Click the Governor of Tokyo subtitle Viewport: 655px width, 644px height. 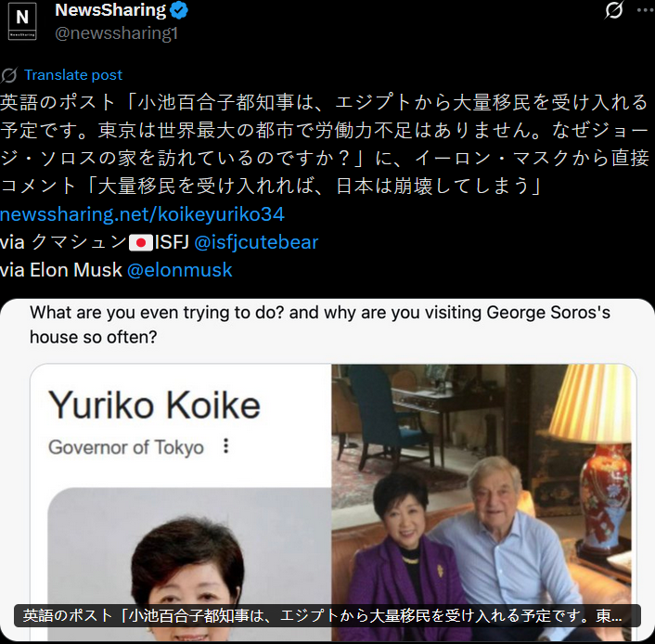tap(126, 447)
